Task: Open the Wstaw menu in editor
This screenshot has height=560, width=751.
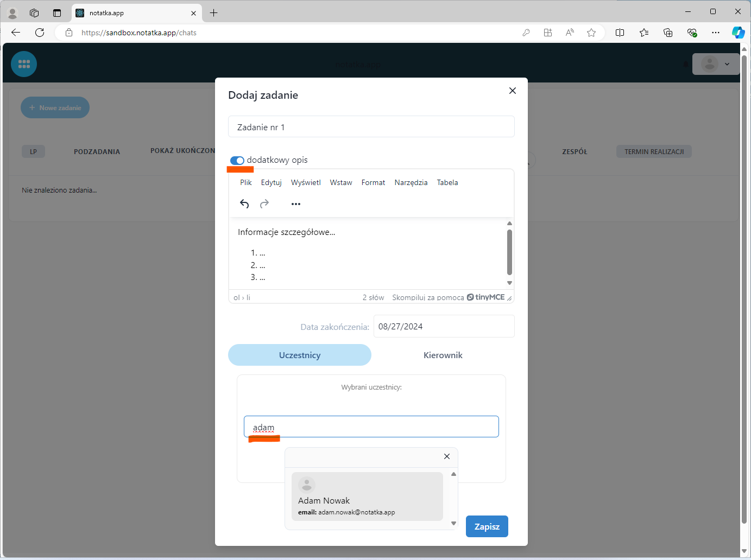Action: point(341,183)
